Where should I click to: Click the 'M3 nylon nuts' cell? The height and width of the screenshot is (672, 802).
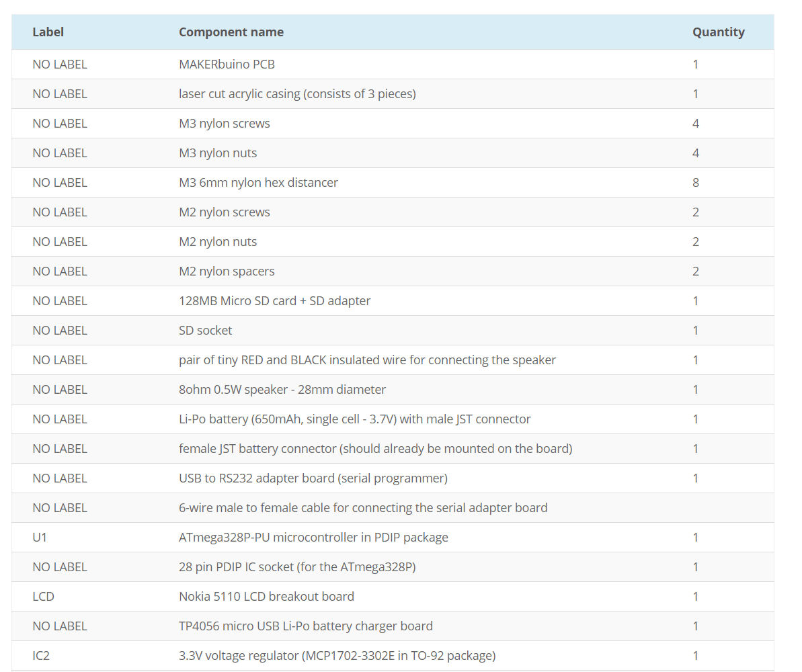point(217,153)
